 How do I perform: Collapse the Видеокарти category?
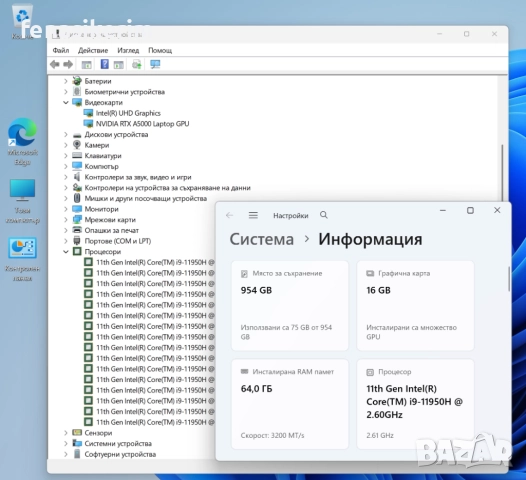click(66, 102)
